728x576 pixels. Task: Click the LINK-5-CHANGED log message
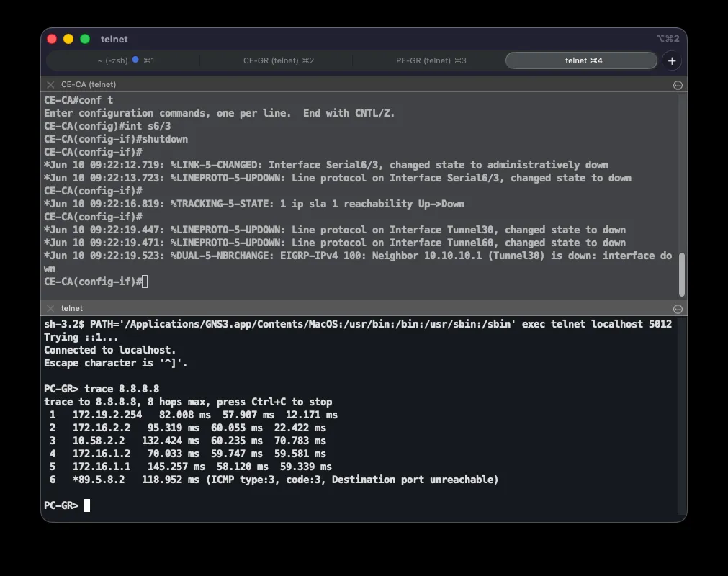click(x=326, y=165)
